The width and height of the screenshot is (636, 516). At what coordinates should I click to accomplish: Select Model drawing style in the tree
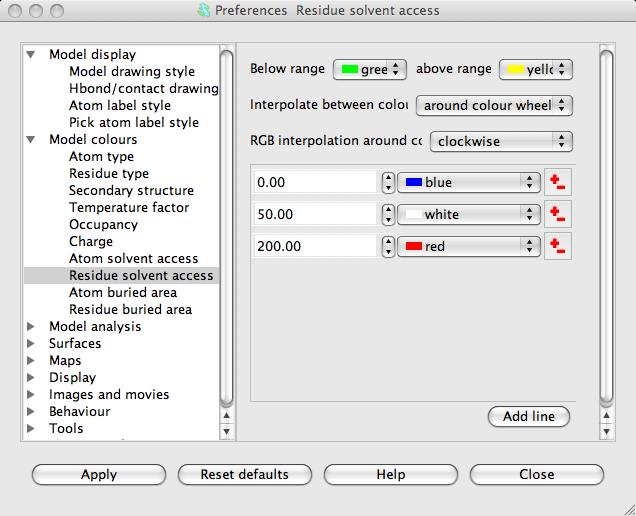pyautogui.click(x=132, y=71)
